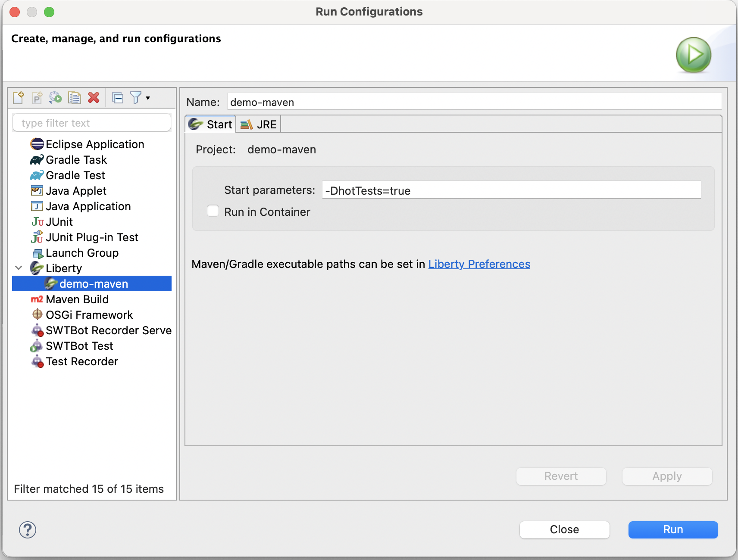Open the help question mark icon
This screenshot has height=560, width=738.
tap(28, 530)
